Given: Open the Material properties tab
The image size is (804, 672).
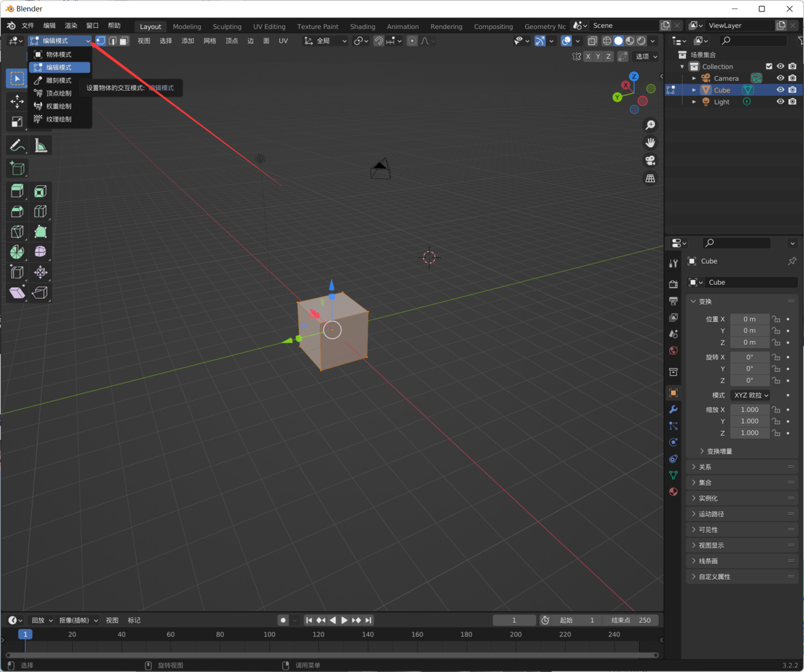Looking at the screenshot, I should (x=673, y=492).
